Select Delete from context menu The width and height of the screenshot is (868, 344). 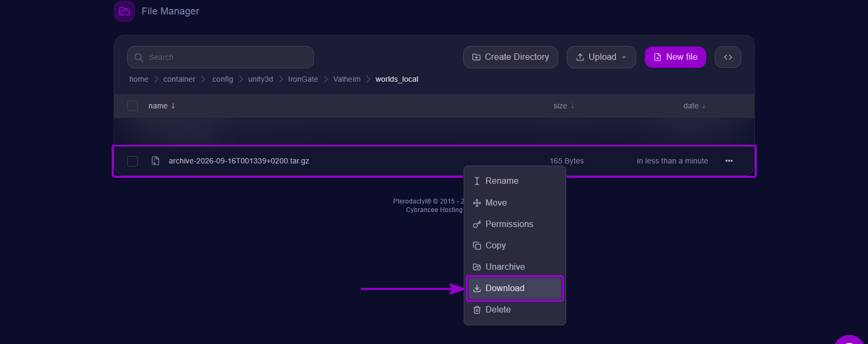point(514,310)
